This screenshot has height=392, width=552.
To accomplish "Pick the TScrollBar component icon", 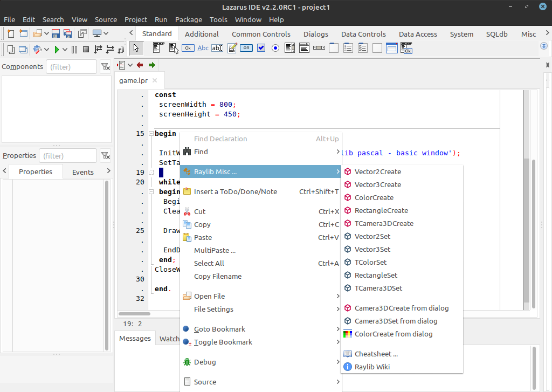I will click(x=319, y=48).
